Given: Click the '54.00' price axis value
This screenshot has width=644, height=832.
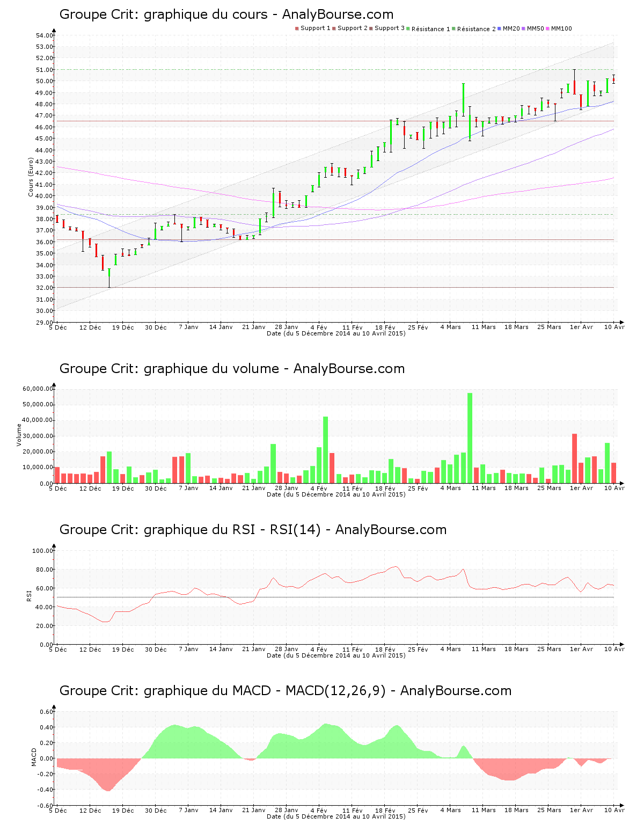Looking at the screenshot, I should (x=45, y=35).
